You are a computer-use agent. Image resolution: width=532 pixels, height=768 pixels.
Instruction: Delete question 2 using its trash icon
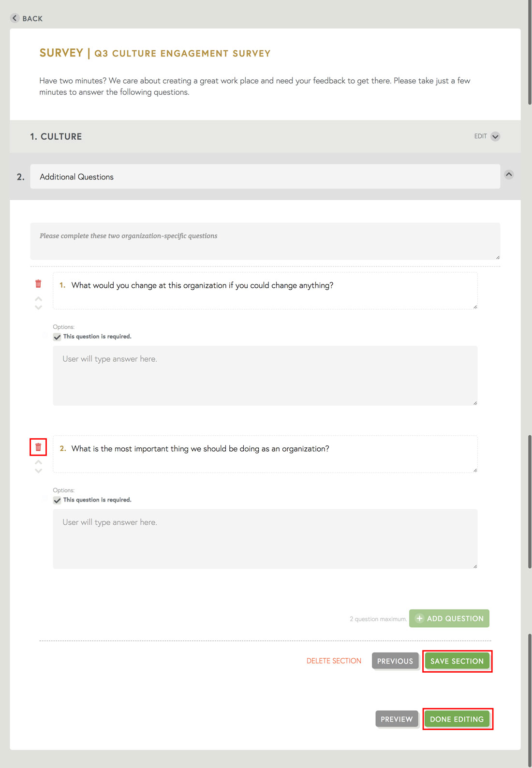click(x=38, y=448)
